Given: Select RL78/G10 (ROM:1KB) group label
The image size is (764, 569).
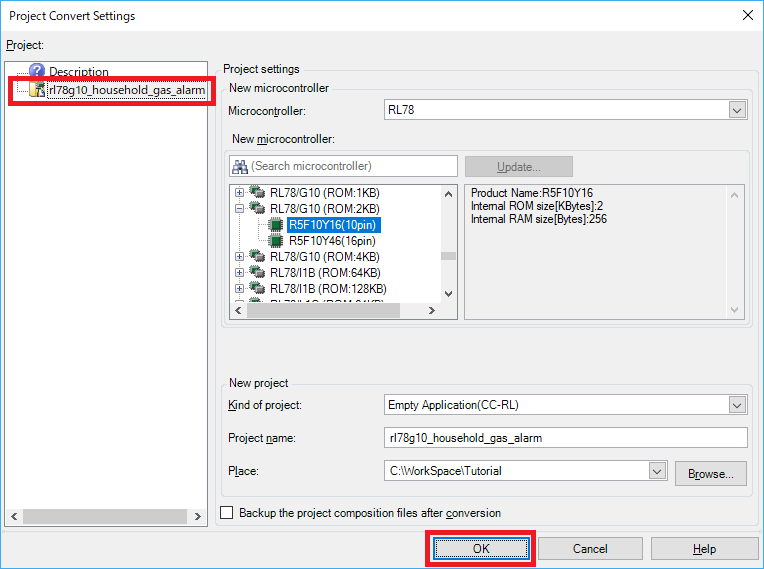Looking at the screenshot, I should pyautogui.click(x=325, y=193).
